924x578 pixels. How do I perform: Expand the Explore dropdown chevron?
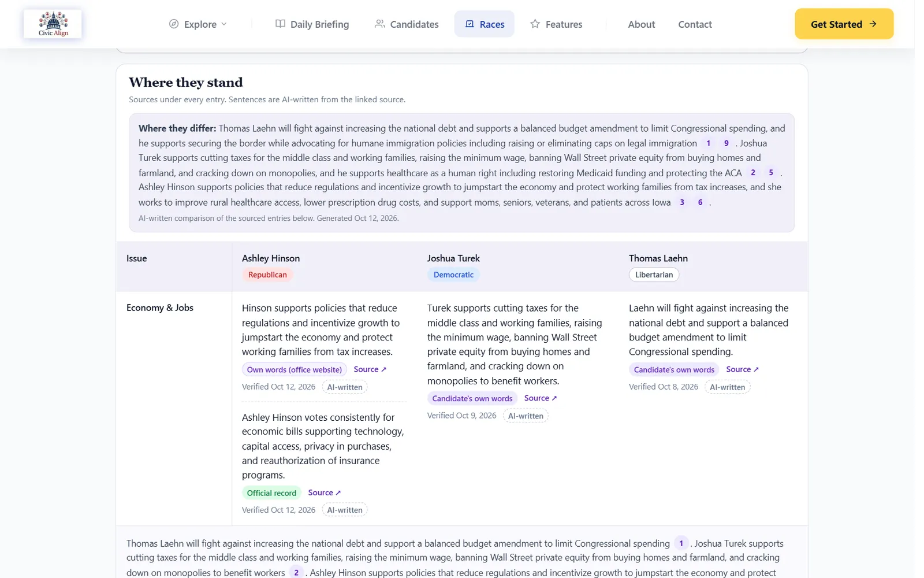pos(224,24)
